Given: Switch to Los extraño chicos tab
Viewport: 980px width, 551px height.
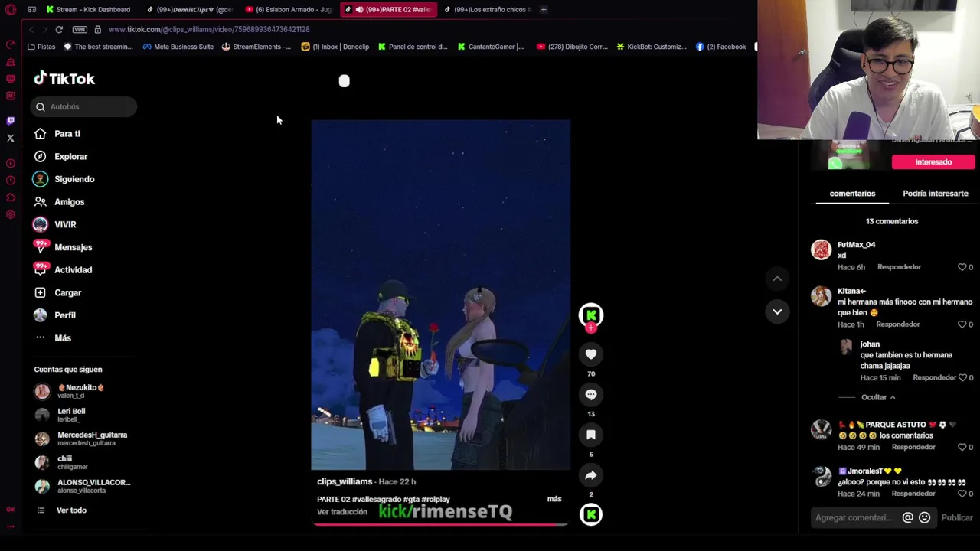Looking at the screenshot, I should (x=487, y=9).
